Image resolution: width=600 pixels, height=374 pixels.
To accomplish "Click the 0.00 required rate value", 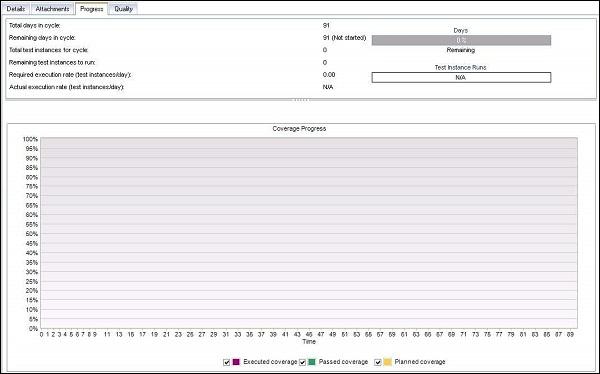I will [x=329, y=75].
